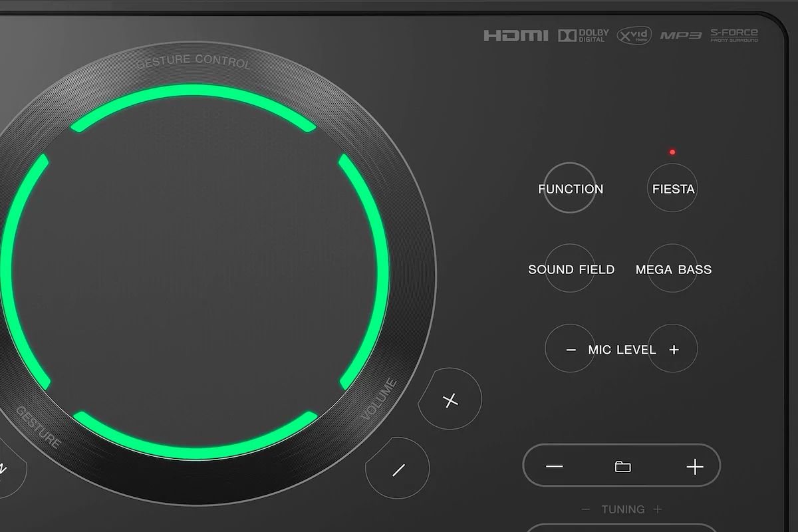The image size is (798, 532).
Task: Tap the VOLUME label on the ring
Action: [x=379, y=400]
